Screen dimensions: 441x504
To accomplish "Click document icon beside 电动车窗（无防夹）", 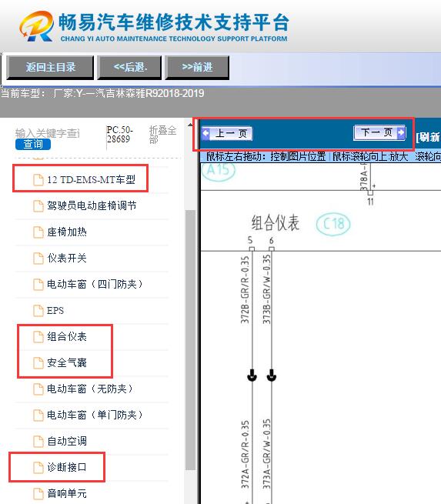I will (x=38, y=389).
